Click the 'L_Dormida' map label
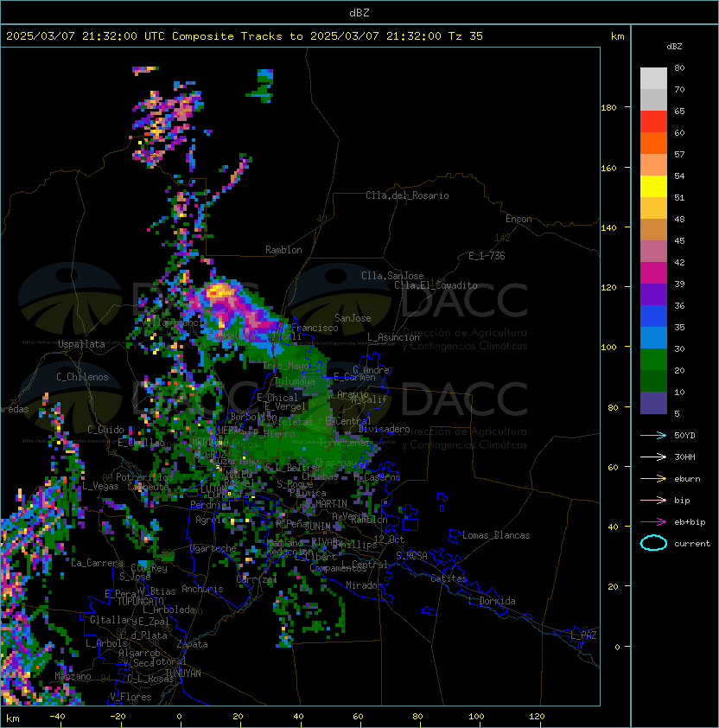719x728 pixels. point(492,601)
